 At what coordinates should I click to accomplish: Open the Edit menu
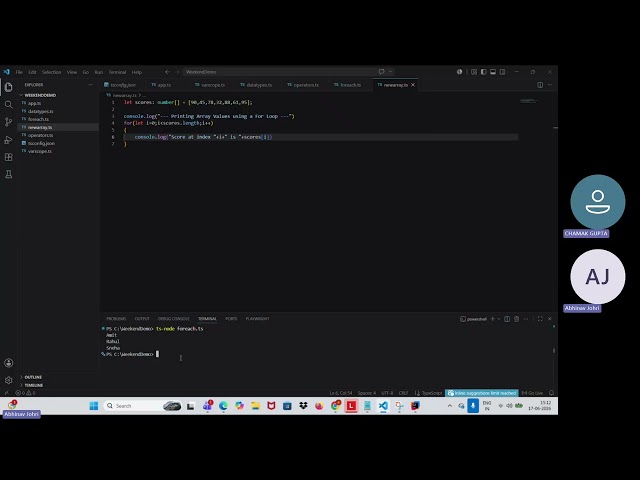click(32, 72)
